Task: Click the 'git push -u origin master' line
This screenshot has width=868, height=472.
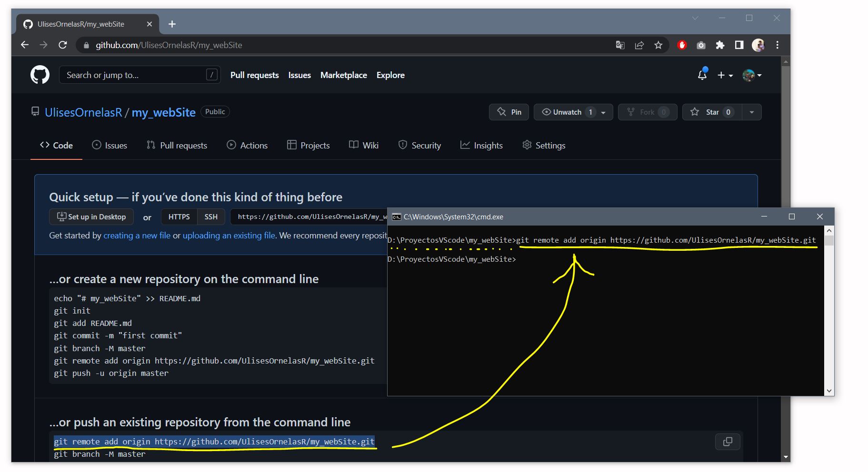Action: pyautogui.click(x=111, y=373)
